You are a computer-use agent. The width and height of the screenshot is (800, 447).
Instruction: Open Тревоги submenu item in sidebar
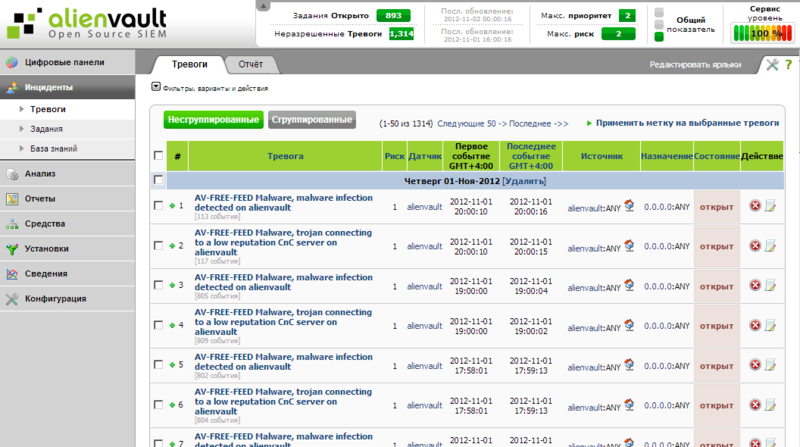click(x=47, y=109)
